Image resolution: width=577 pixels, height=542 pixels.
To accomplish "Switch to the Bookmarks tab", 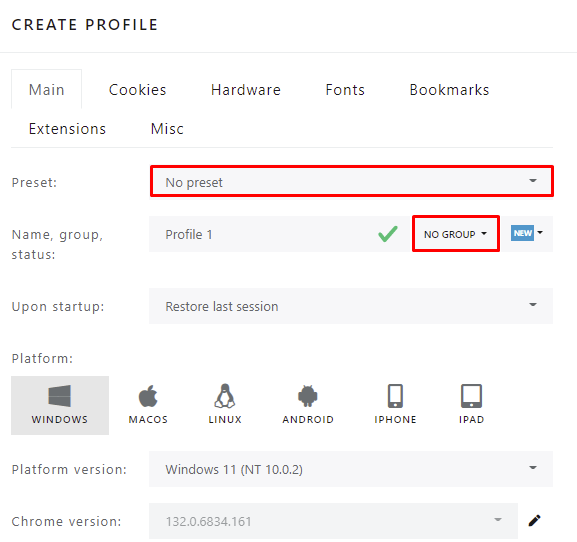I will [x=449, y=90].
